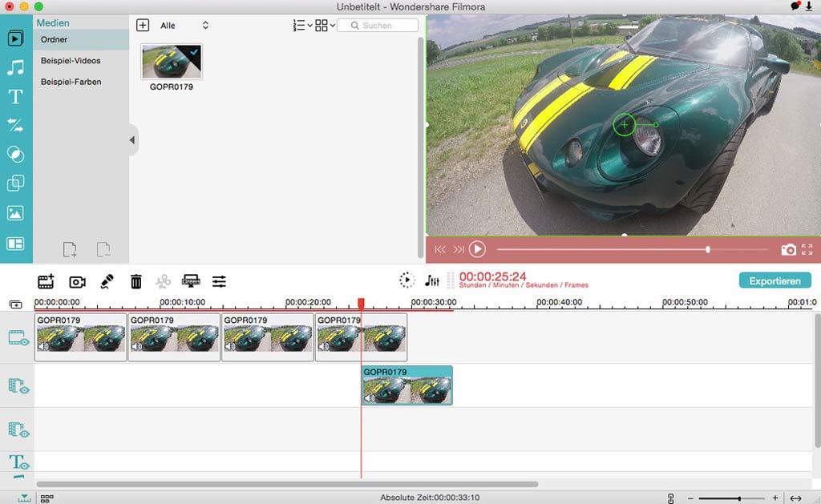
Task: Open the Green Screen tool
Action: coord(191,281)
